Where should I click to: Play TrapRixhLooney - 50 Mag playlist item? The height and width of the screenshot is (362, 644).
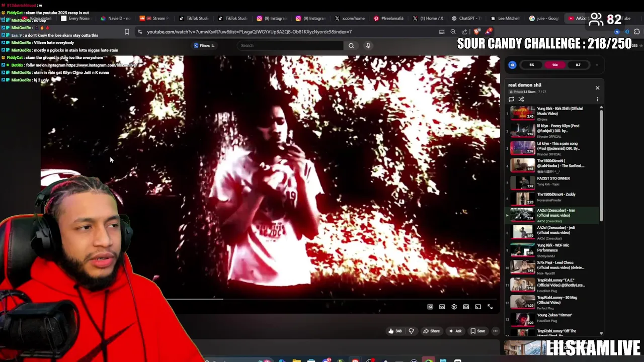552,302
